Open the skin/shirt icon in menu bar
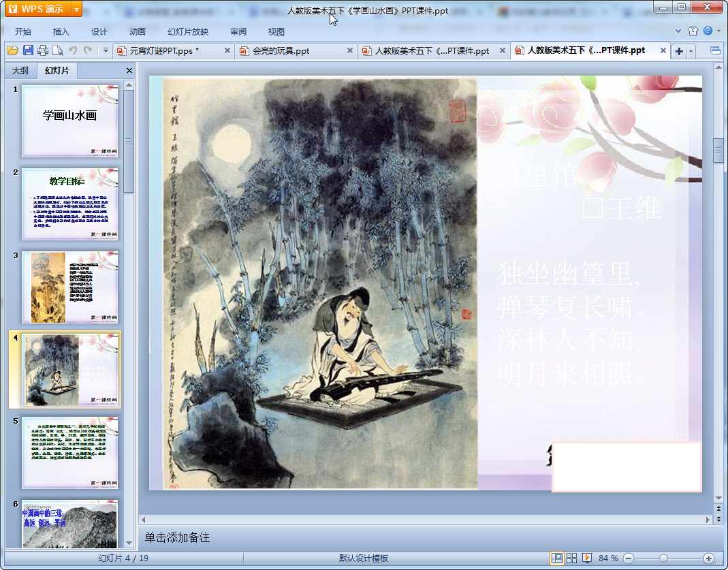Image resolution: width=728 pixels, height=570 pixels. pyautogui.click(x=693, y=31)
